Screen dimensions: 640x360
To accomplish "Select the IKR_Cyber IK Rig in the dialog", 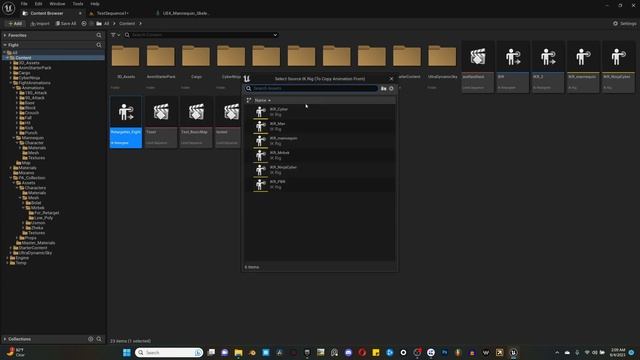I will [320, 112].
